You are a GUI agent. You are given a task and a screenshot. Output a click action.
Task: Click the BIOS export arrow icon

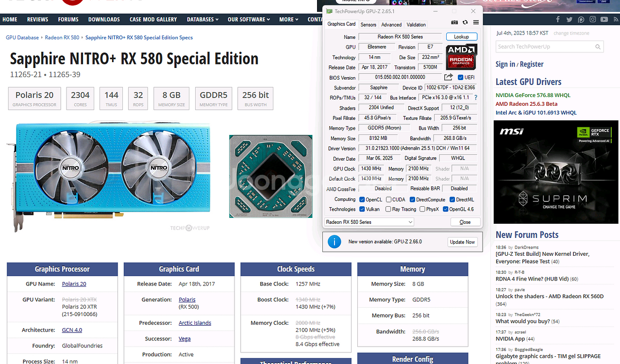pos(448,77)
